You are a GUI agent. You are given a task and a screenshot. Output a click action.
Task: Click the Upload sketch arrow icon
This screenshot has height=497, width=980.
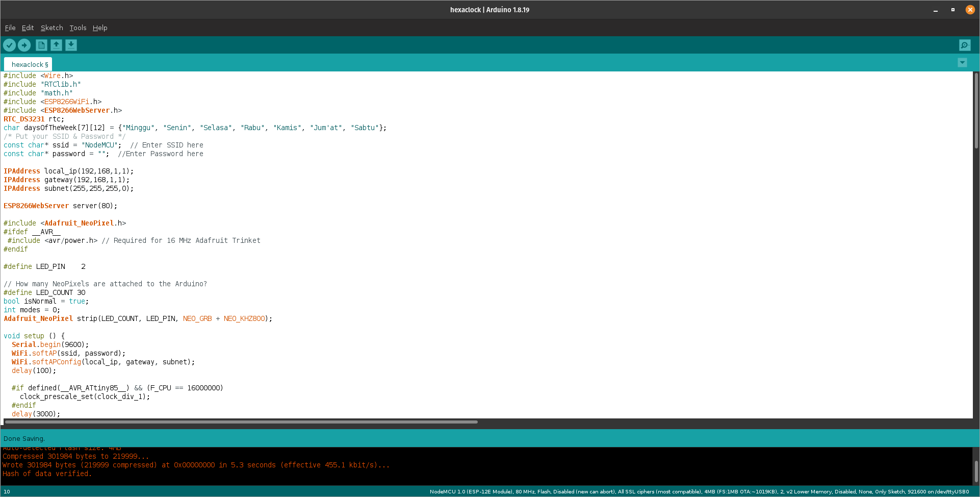point(24,45)
